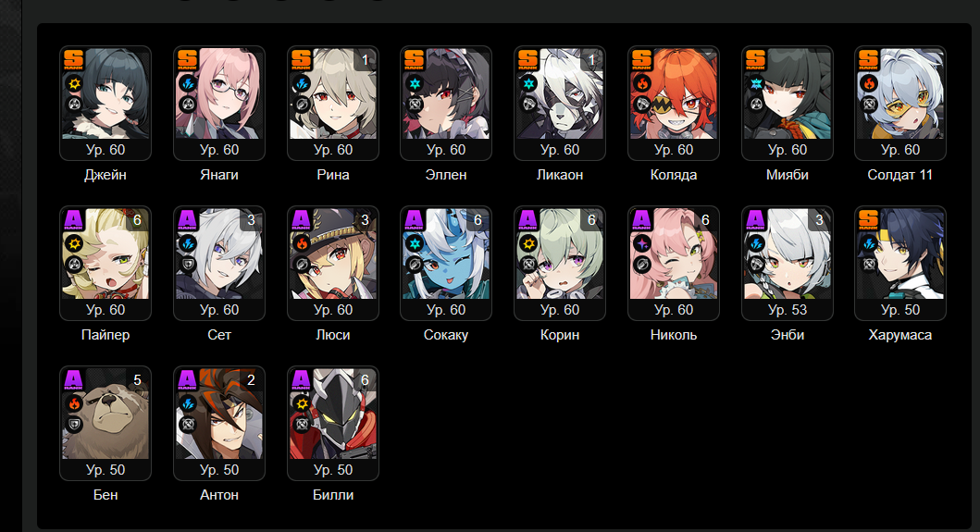
Task: Click the Ур. 50 label under Антон
Action: click(219, 470)
